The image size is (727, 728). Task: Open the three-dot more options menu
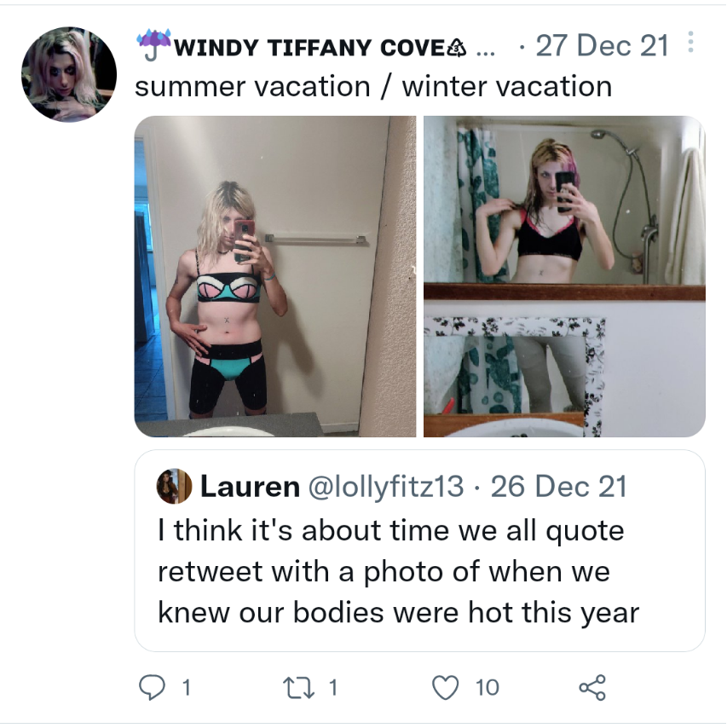coord(691,43)
